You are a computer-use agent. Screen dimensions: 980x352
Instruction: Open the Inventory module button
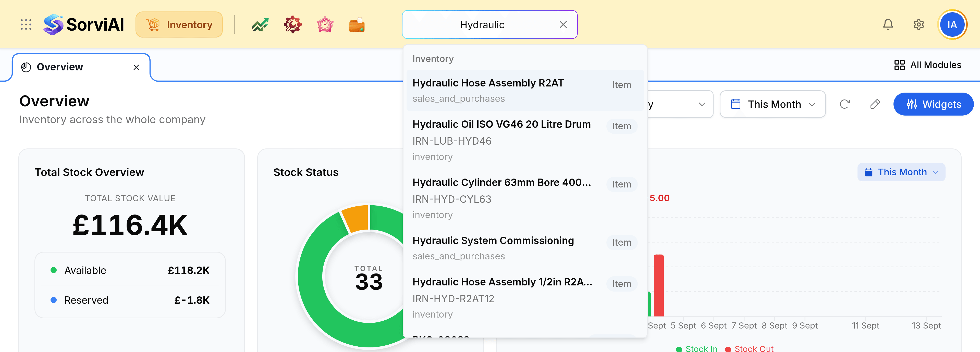pos(179,25)
